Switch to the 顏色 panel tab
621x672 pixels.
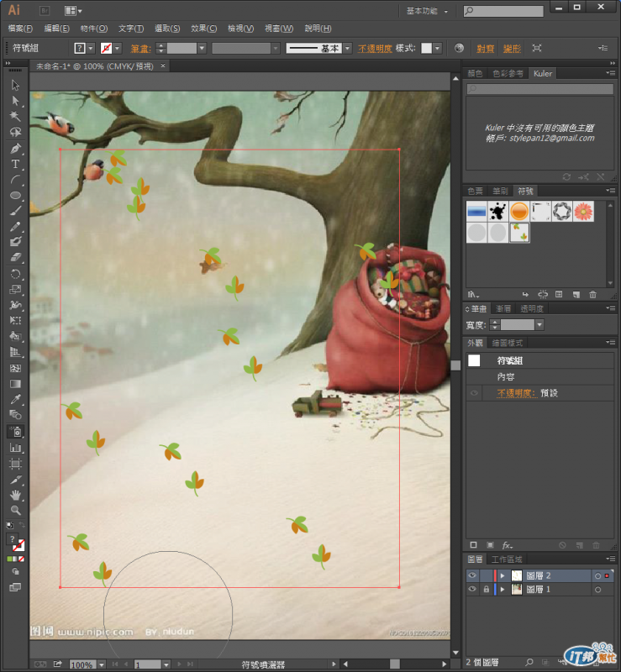click(475, 73)
